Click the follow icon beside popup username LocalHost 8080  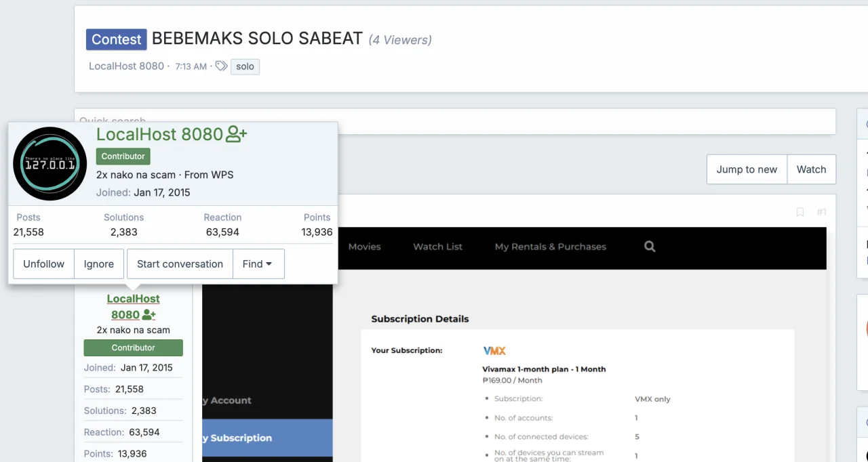(236, 134)
